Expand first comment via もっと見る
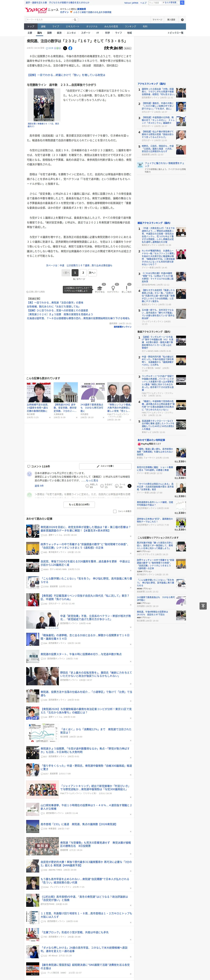The width and height of the screenshot is (210, 980). pyautogui.click(x=92, y=481)
